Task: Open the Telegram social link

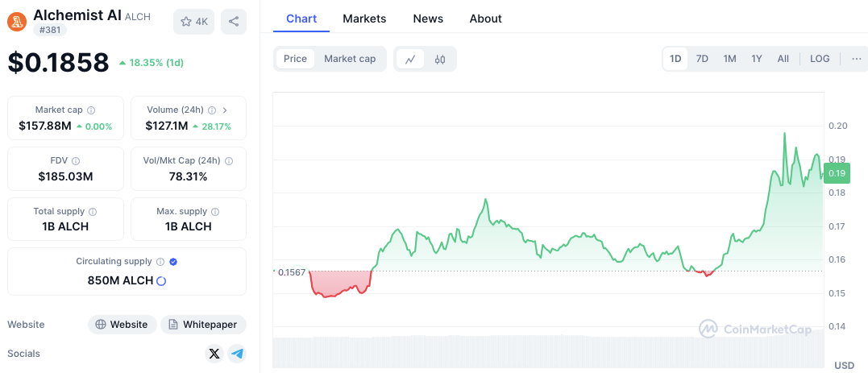Action: point(237,354)
